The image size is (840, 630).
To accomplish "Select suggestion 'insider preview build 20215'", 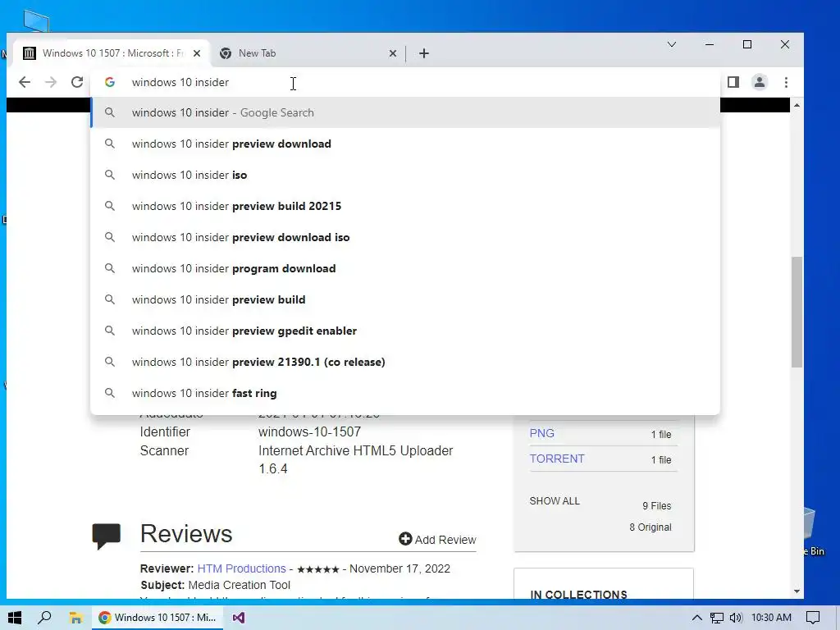I will tap(405, 206).
